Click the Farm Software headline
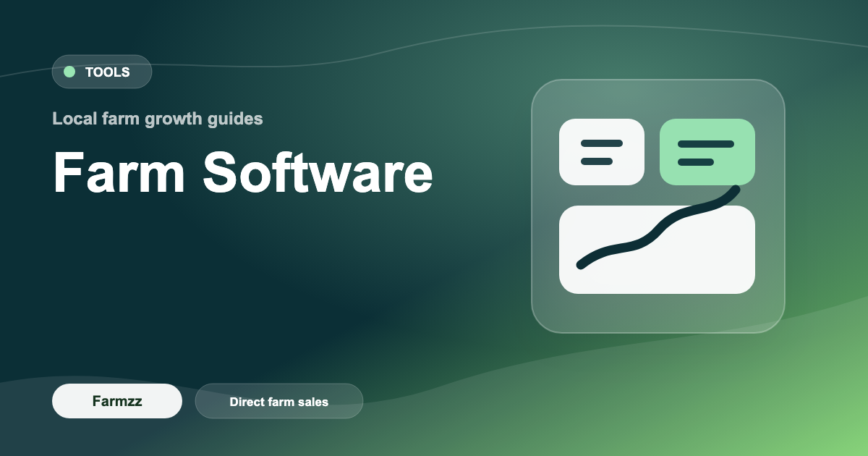The width and height of the screenshot is (868, 456). (x=243, y=174)
